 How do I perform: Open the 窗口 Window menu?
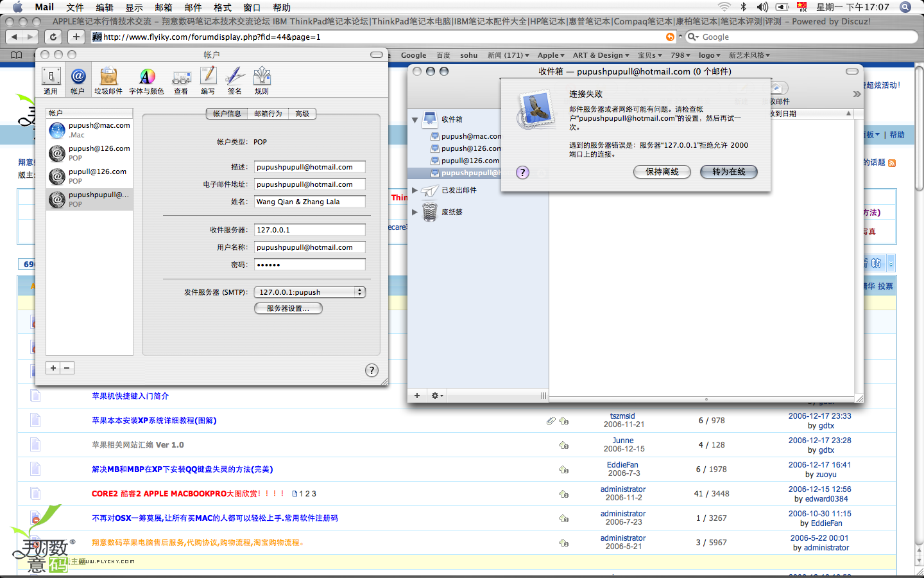pyautogui.click(x=252, y=7)
